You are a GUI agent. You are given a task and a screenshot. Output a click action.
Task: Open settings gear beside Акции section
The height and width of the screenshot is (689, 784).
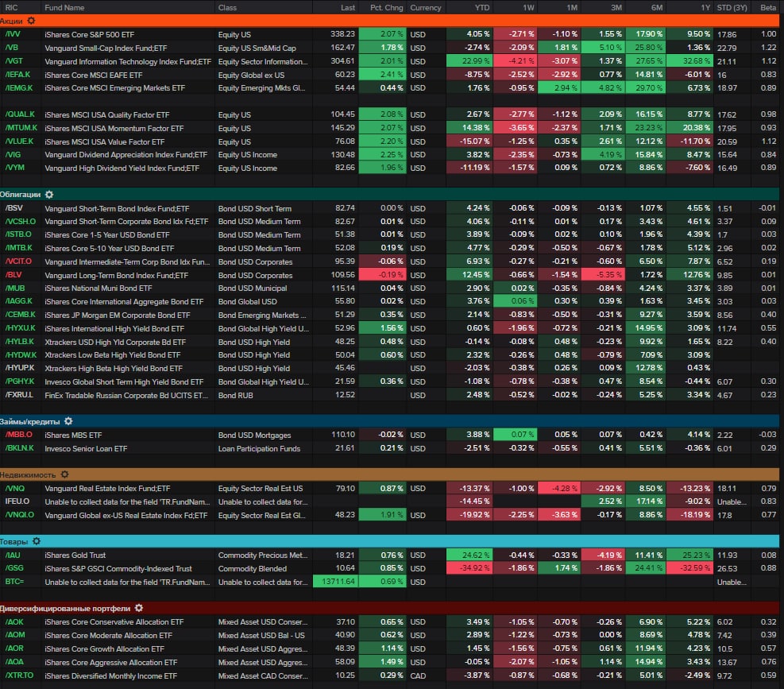click(x=31, y=21)
